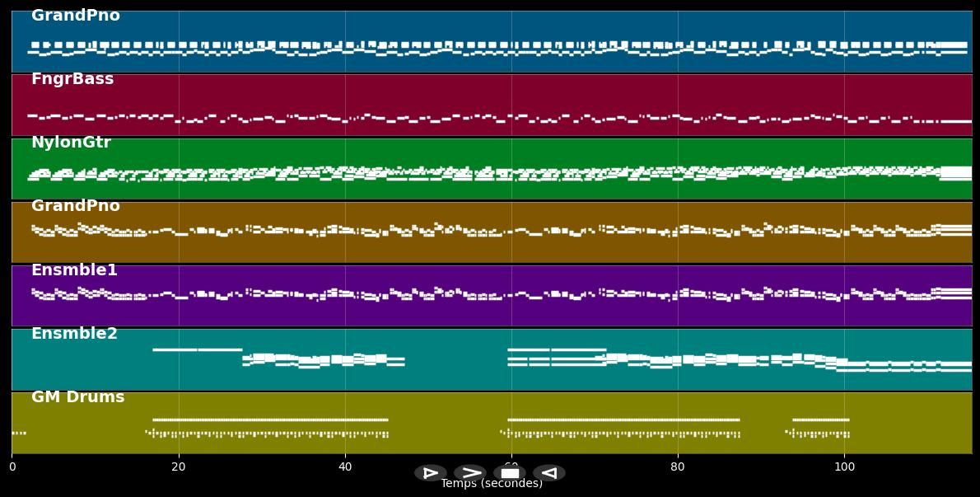980x497 pixels.
Task: Click the 20 second tick on time axis
Action: point(179,467)
